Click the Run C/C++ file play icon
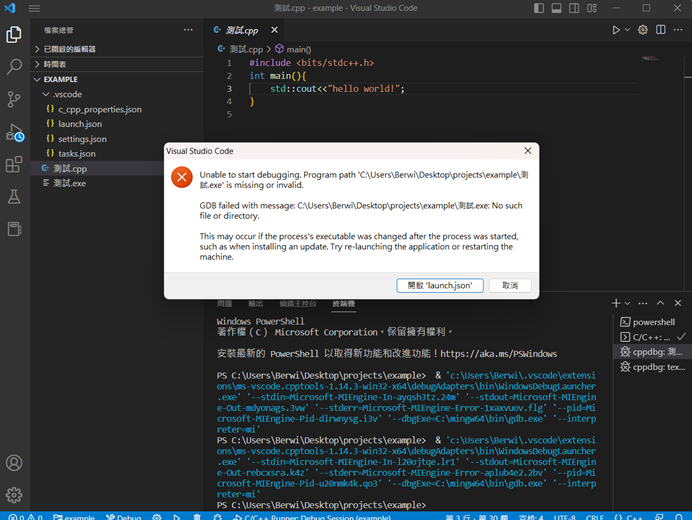This screenshot has width=692, height=520. [616, 30]
